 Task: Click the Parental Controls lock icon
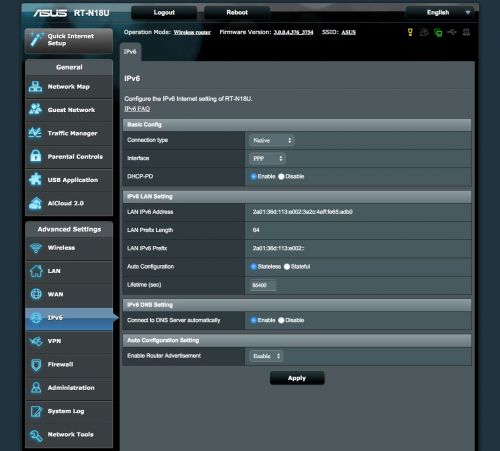[x=35, y=156]
